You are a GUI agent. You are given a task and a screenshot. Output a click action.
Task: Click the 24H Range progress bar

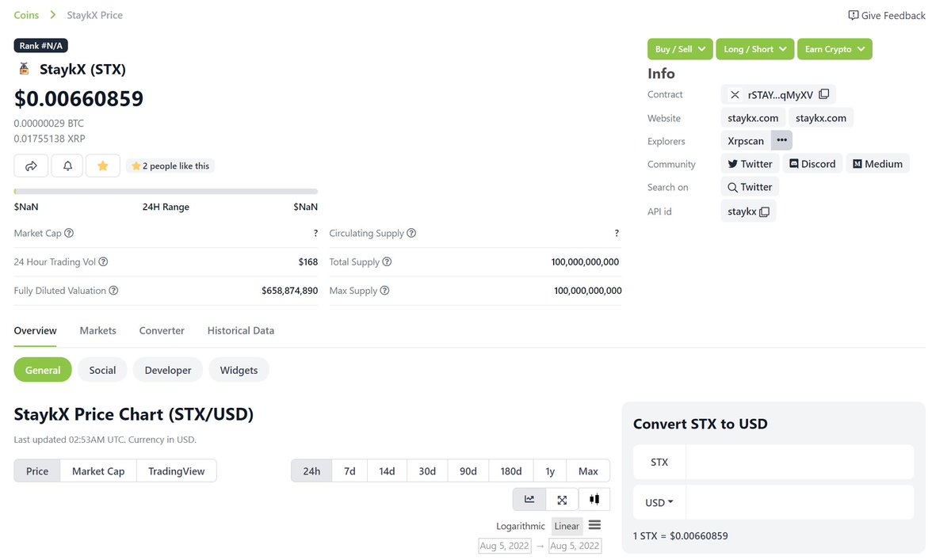166,191
